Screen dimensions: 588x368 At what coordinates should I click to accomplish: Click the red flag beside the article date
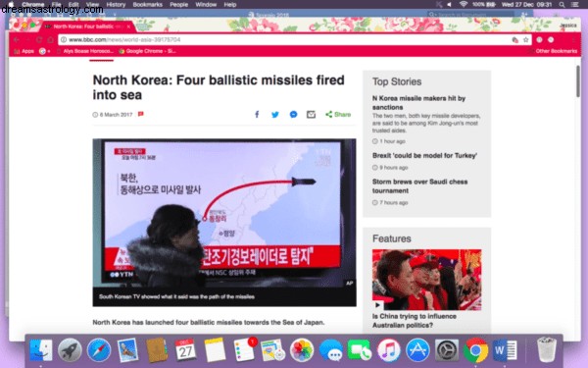[x=140, y=114]
